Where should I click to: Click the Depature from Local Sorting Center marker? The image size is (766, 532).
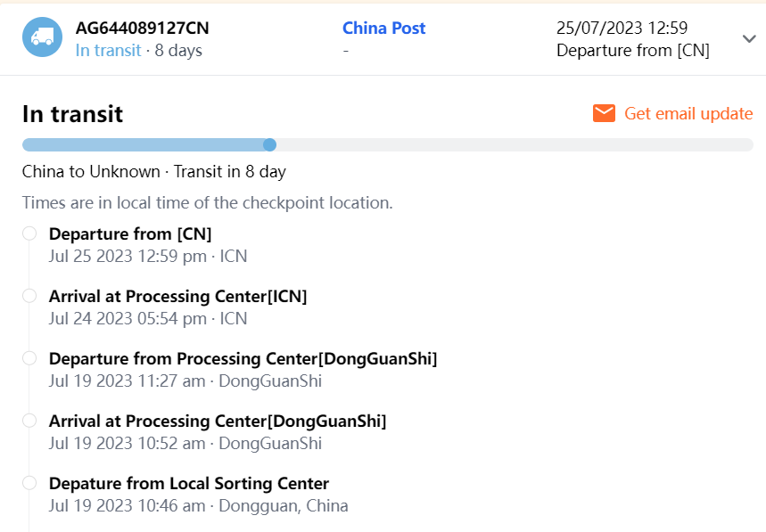pos(29,483)
